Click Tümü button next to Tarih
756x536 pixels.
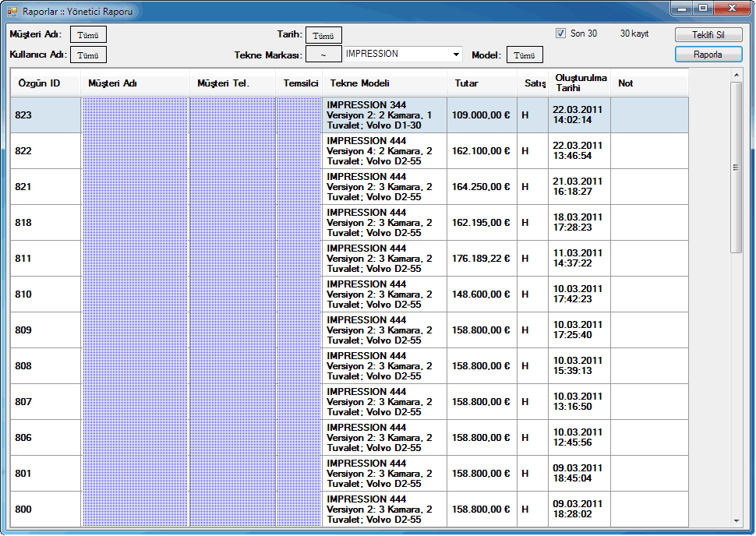pos(323,35)
